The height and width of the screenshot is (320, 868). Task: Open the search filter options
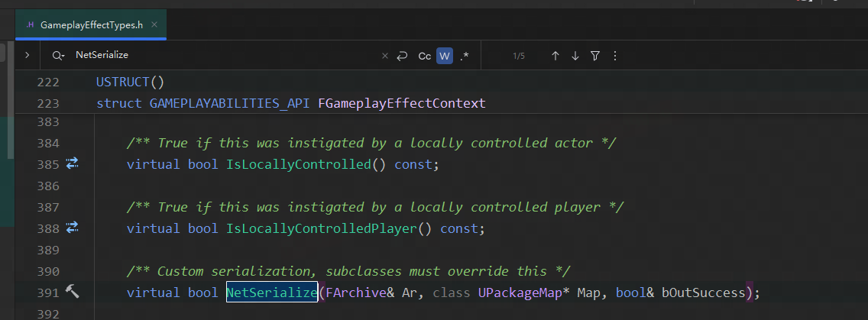tap(595, 56)
